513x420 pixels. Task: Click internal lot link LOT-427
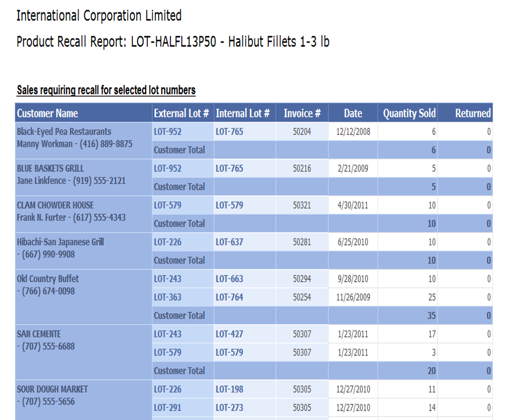pyautogui.click(x=229, y=334)
